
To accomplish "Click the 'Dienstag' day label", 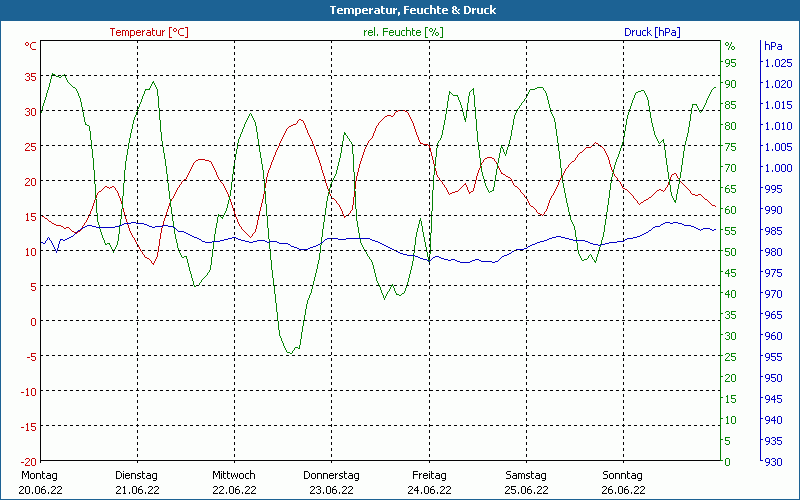I will 136,475.
